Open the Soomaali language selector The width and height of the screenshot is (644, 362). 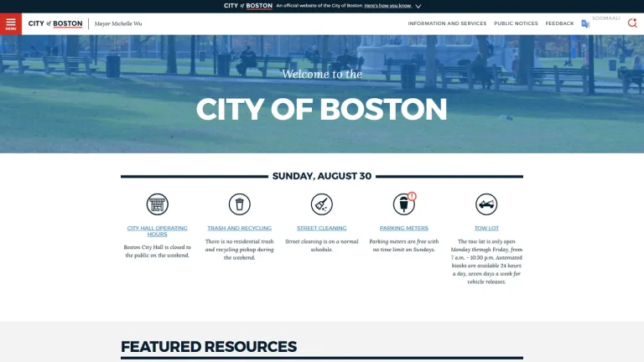pos(605,18)
